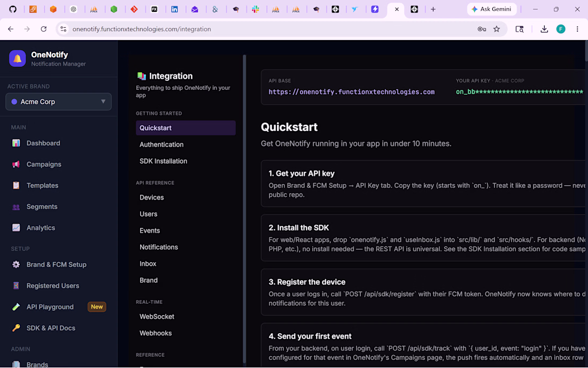Open Chrome three-dot menu
This screenshot has width=588, height=368.
577,29
